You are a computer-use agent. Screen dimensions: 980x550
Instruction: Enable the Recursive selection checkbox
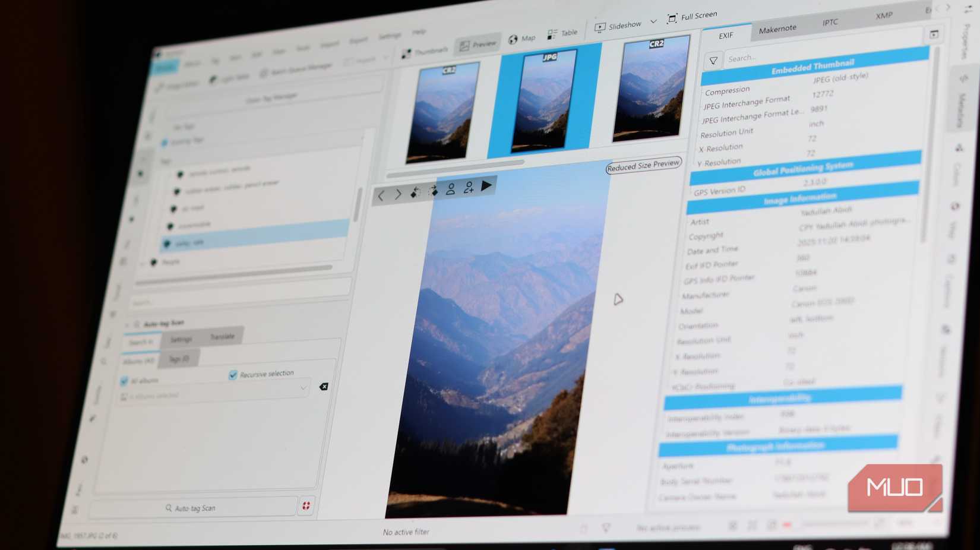click(232, 374)
